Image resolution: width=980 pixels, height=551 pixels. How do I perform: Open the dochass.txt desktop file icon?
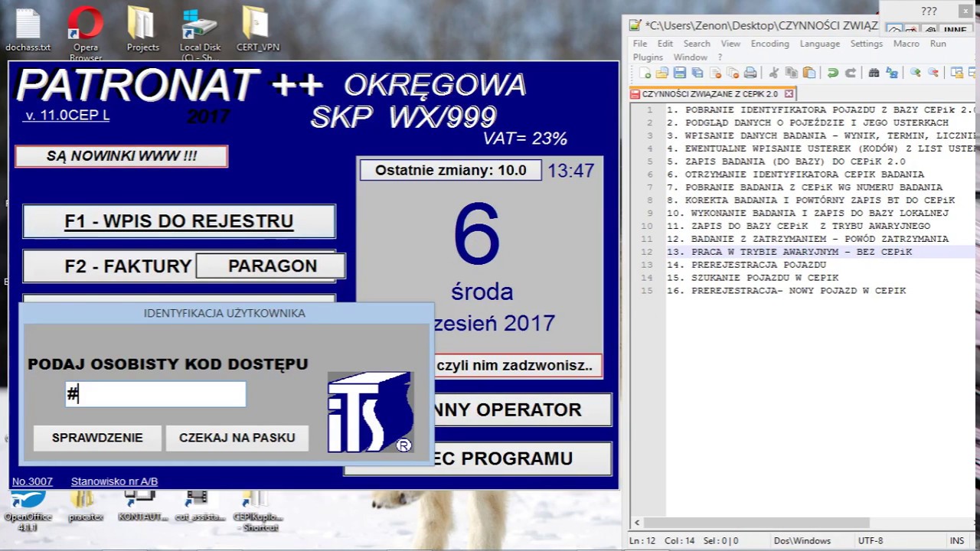click(x=28, y=29)
